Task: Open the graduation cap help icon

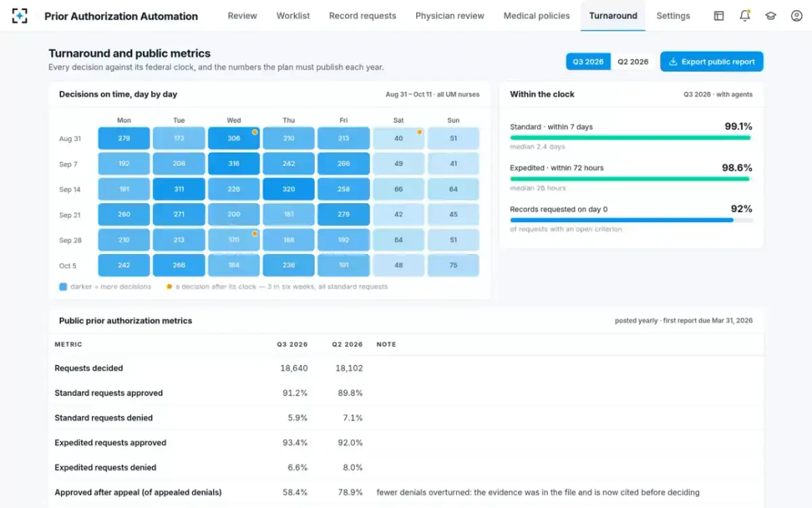Action: tap(771, 16)
